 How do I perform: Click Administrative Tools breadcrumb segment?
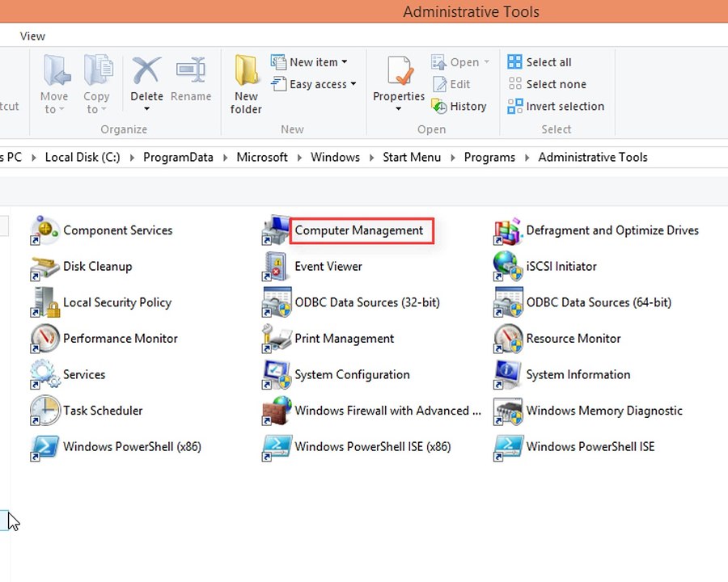coord(593,158)
